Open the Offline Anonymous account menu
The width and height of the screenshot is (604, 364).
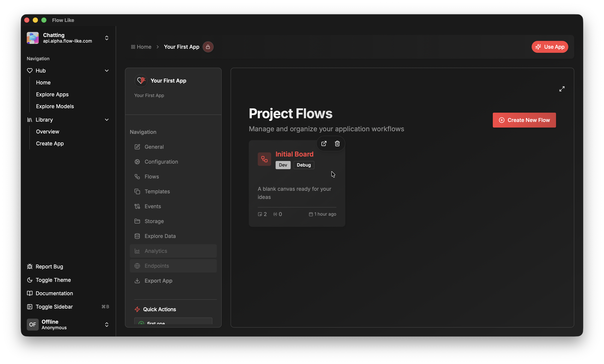click(107, 325)
